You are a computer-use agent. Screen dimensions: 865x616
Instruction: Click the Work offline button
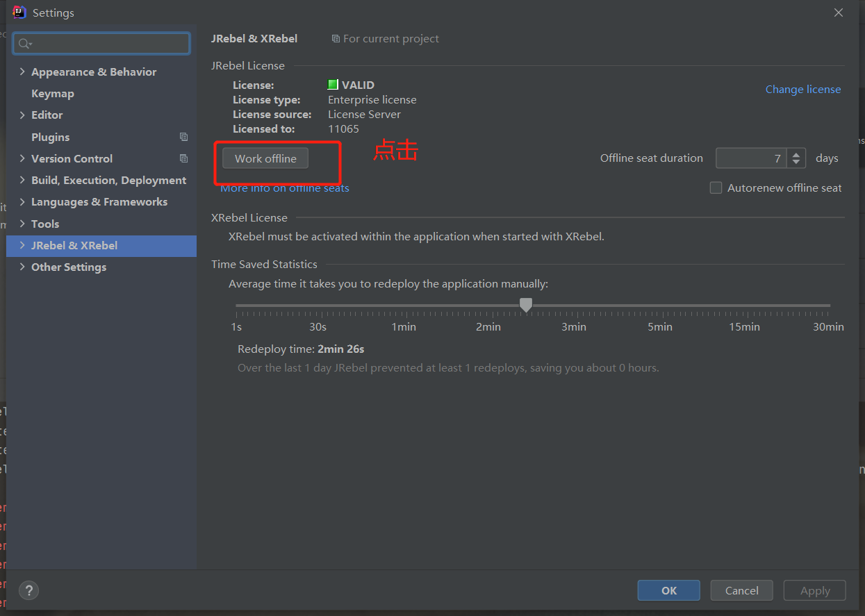pos(265,158)
